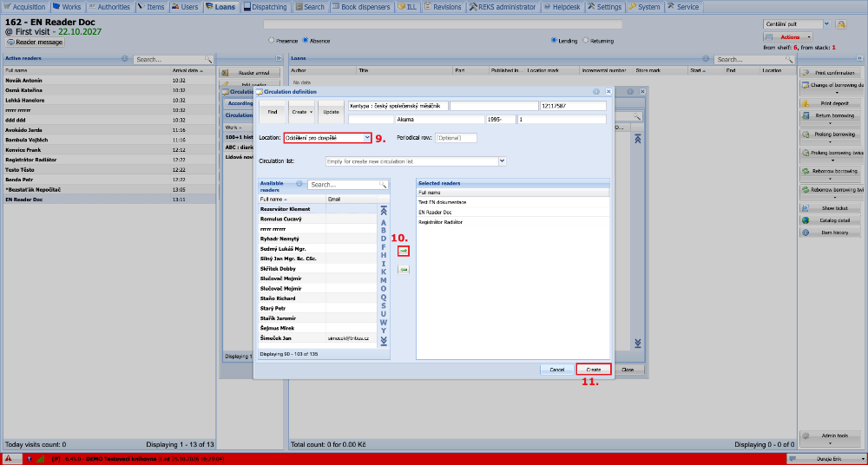The width and height of the screenshot is (868, 465).
Task: Click the Find button in dialog
Action: click(273, 112)
